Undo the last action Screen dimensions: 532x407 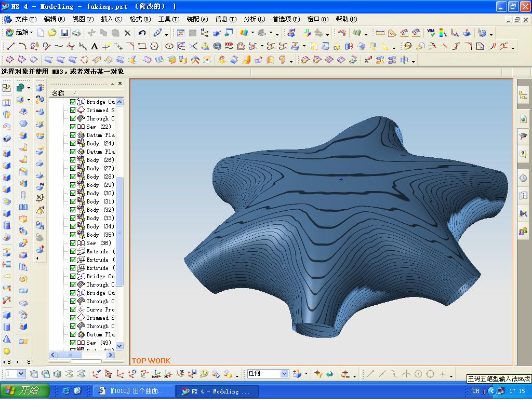142,33
